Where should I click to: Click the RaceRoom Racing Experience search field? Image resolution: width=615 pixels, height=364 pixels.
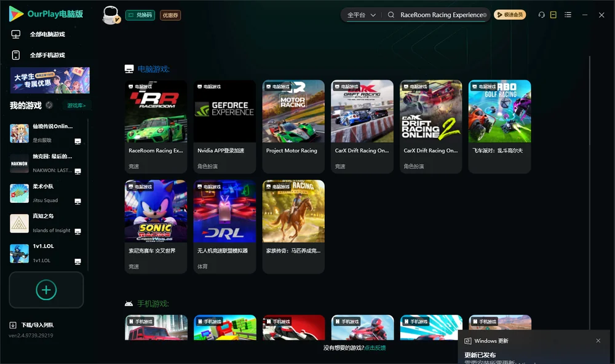pos(441,15)
